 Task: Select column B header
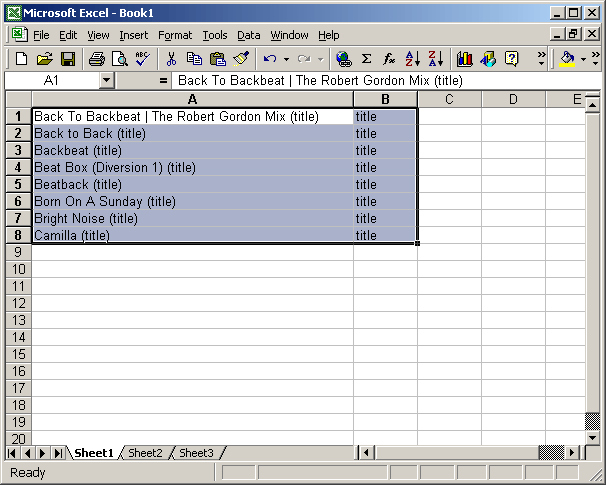(385, 99)
